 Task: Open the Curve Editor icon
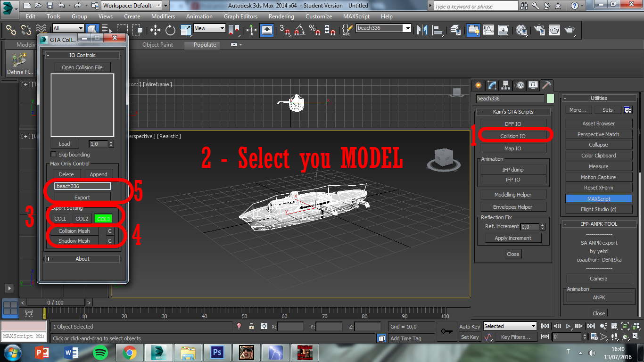click(x=488, y=30)
